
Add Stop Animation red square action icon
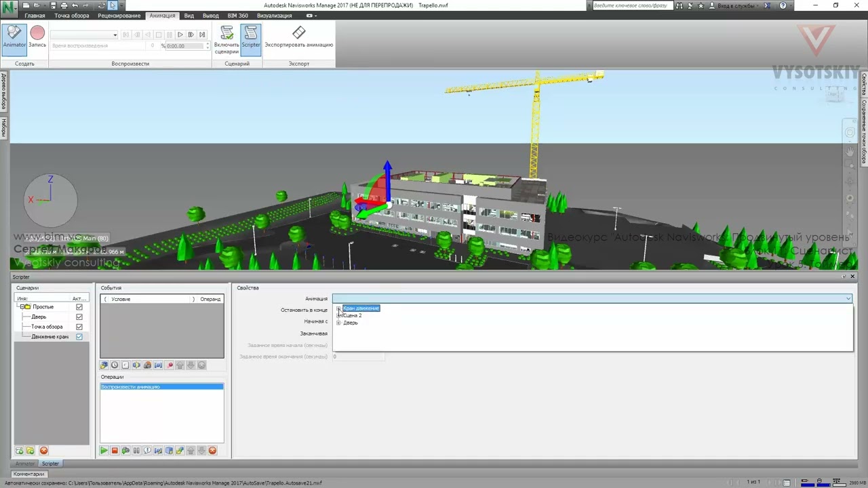click(115, 451)
